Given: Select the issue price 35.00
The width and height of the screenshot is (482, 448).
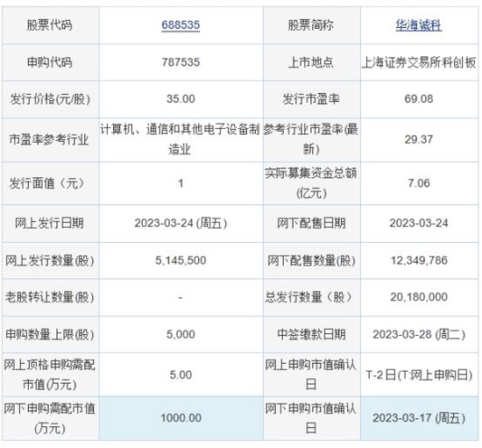Looking at the screenshot, I should coord(181,99).
